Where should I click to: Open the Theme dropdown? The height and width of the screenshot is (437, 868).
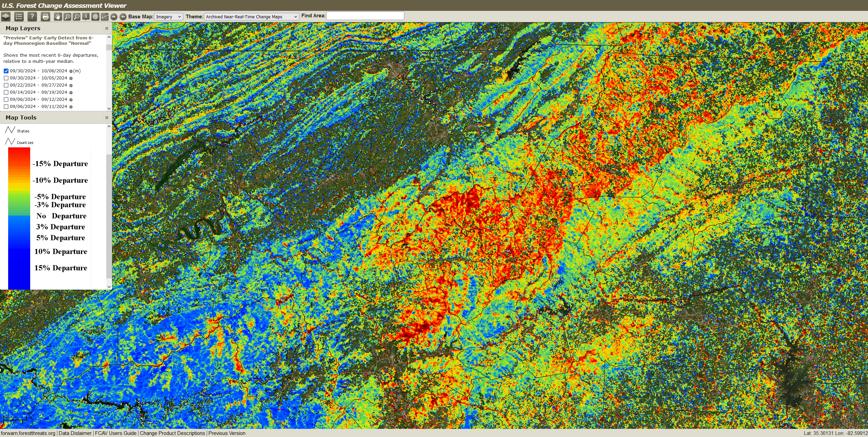(251, 17)
